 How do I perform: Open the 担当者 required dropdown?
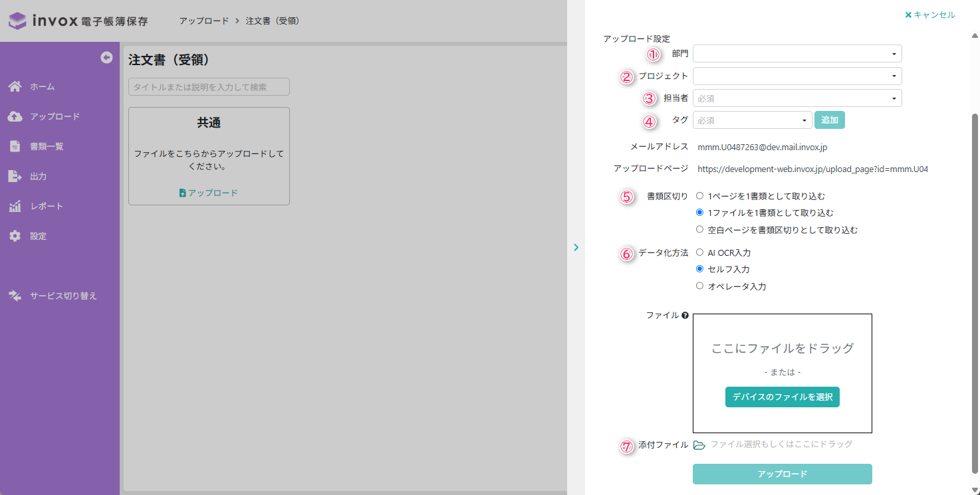click(x=796, y=98)
